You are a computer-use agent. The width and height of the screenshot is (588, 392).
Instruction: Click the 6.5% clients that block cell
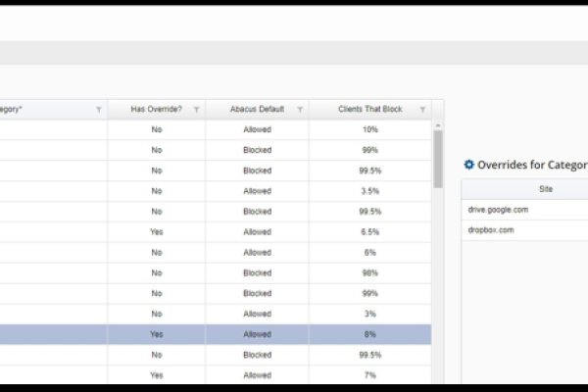coord(369,232)
